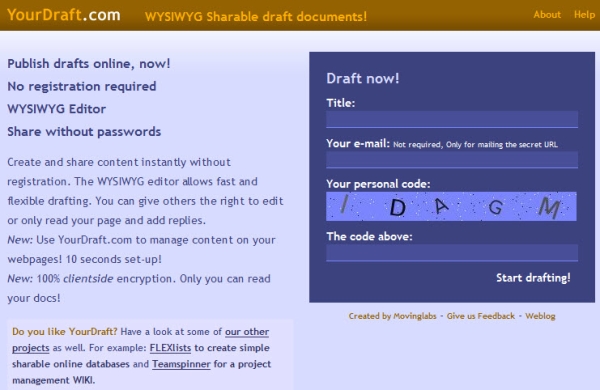This screenshot has height=390, width=600.
Task: Click the 'No registration required' heading
Action: point(82,86)
